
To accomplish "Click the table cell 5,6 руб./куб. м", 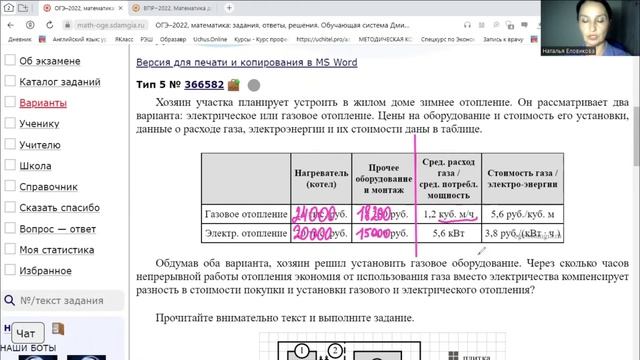I will 522,214.
